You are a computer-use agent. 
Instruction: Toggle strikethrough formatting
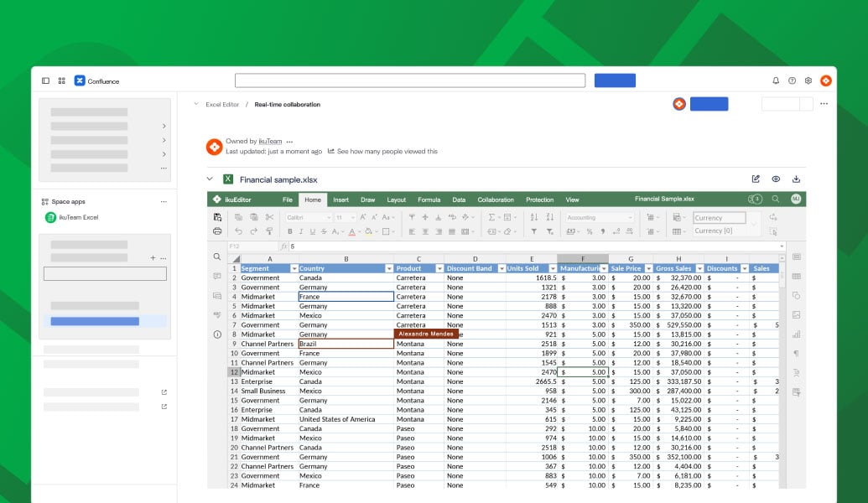[x=324, y=231]
